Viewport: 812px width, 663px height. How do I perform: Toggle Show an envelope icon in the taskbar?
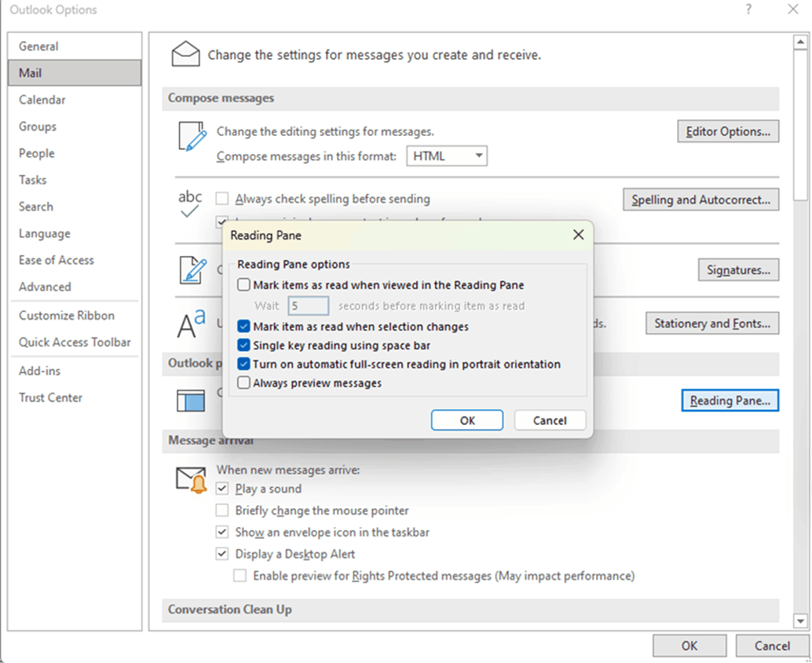[222, 532]
